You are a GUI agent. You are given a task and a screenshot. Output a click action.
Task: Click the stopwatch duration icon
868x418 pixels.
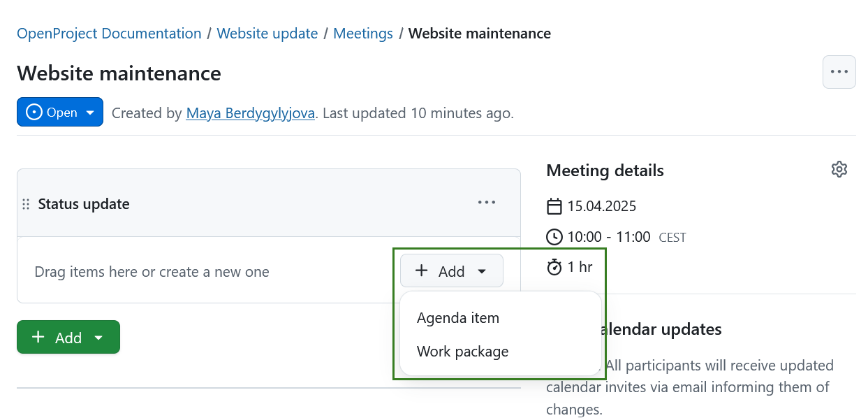[554, 266]
